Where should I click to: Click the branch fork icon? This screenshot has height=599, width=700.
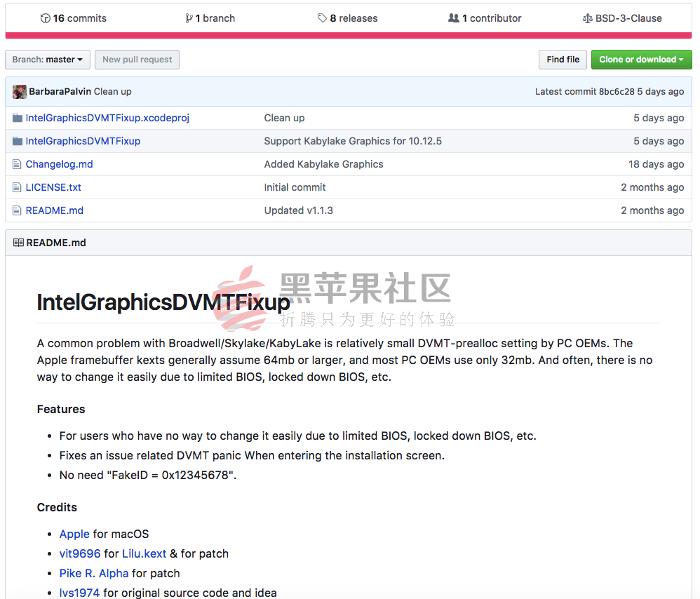tap(189, 18)
